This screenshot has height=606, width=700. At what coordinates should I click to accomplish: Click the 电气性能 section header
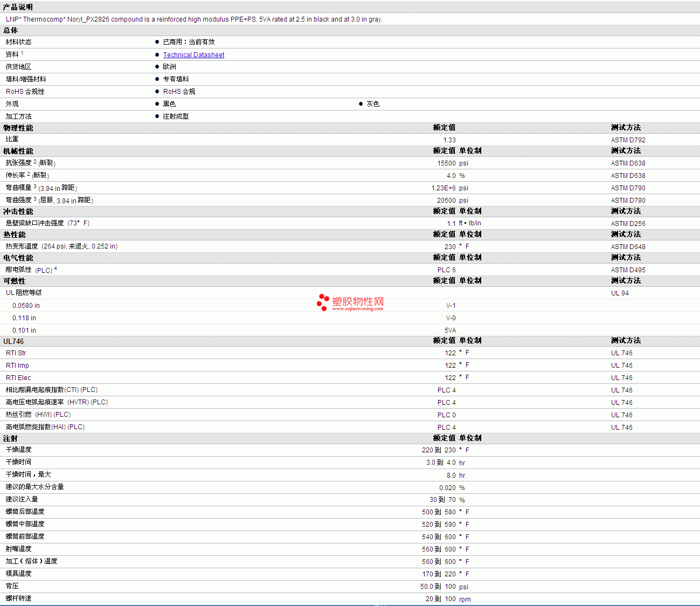coord(18,258)
